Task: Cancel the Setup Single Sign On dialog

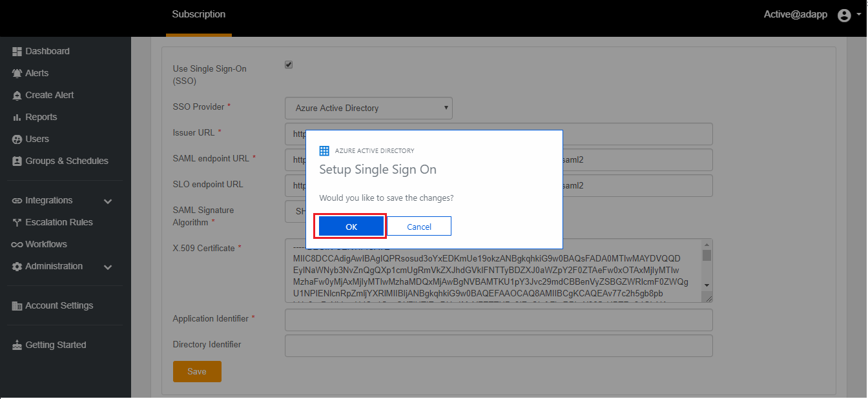Action: [x=419, y=227]
